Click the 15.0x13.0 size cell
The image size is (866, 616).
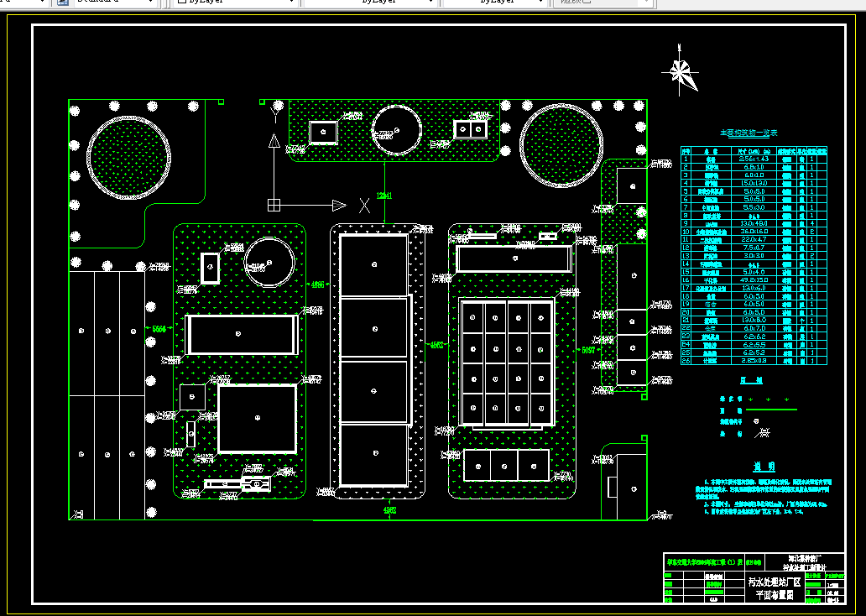(754, 183)
